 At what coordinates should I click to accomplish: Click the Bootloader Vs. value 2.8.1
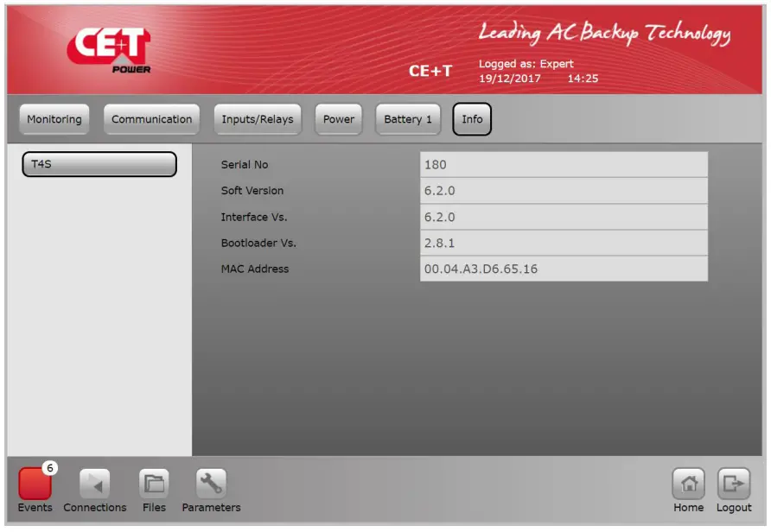(564, 243)
